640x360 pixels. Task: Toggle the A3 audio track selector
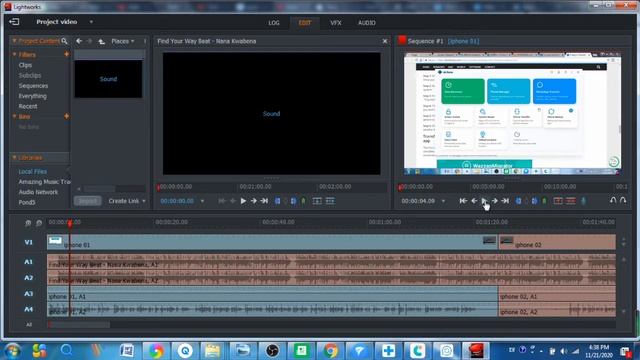[x=28, y=293]
